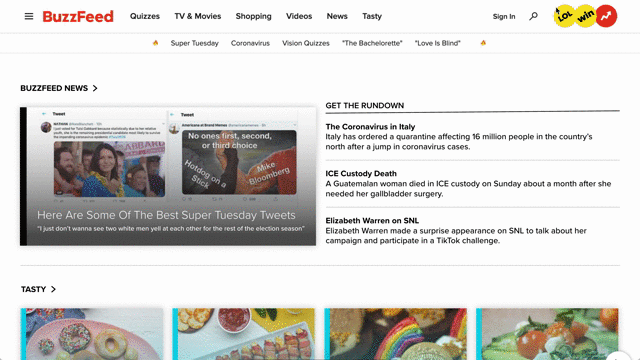
Task: Open the search magnifier icon
Action: [533, 16]
